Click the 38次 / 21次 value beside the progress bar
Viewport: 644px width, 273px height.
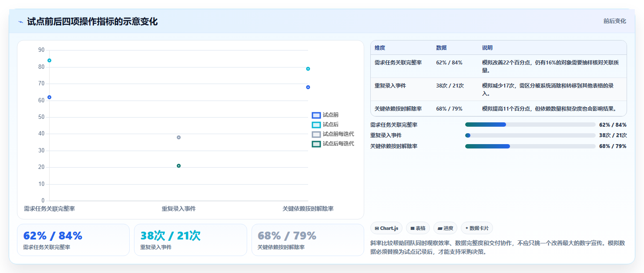[613, 135]
